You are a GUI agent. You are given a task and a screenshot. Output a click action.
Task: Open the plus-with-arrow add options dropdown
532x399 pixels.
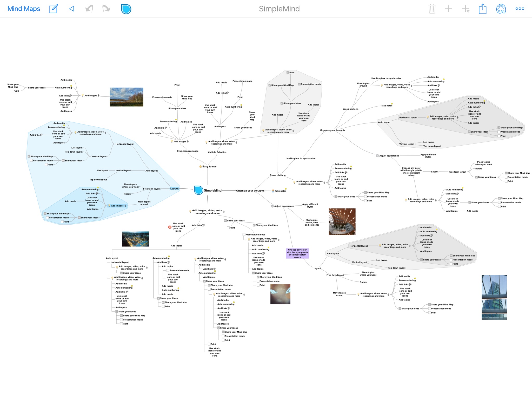click(x=465, y=9)
